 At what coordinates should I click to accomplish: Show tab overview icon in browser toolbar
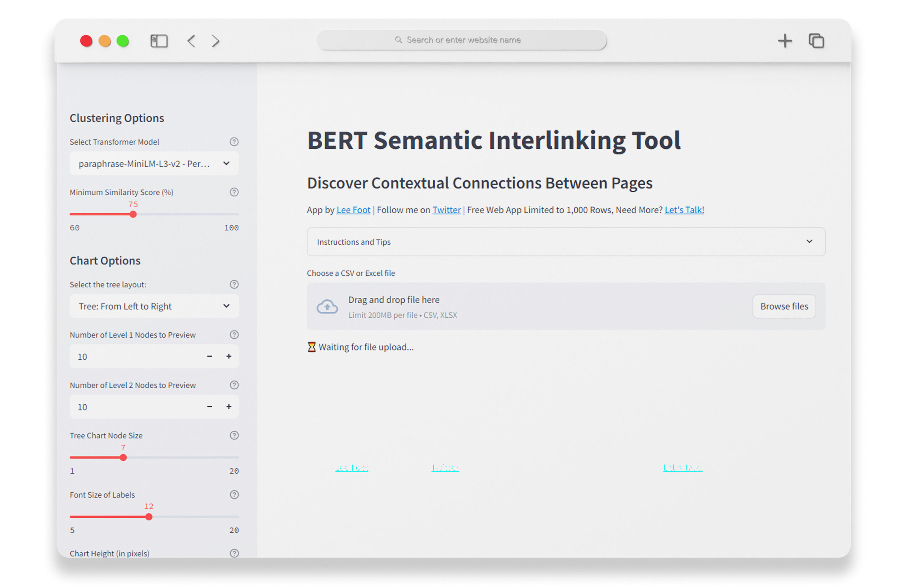[816, 41]
